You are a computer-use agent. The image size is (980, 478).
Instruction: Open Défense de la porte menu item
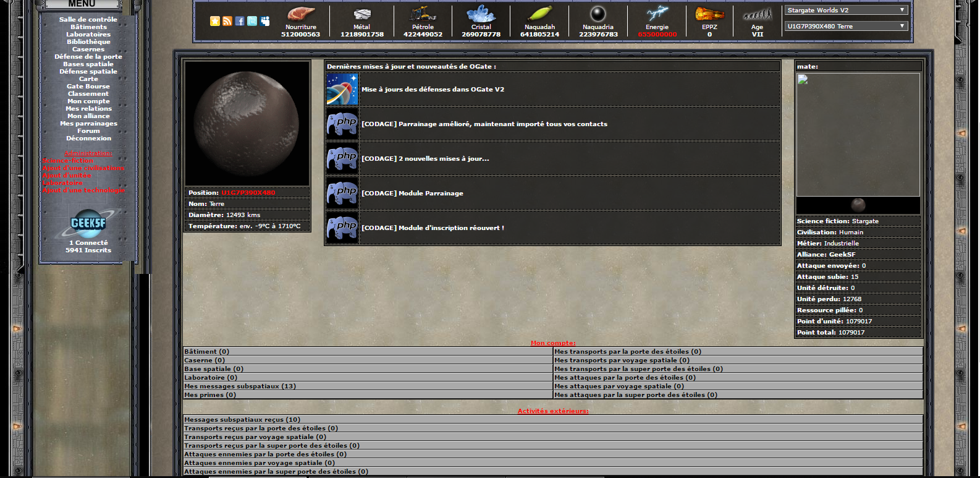88,56
